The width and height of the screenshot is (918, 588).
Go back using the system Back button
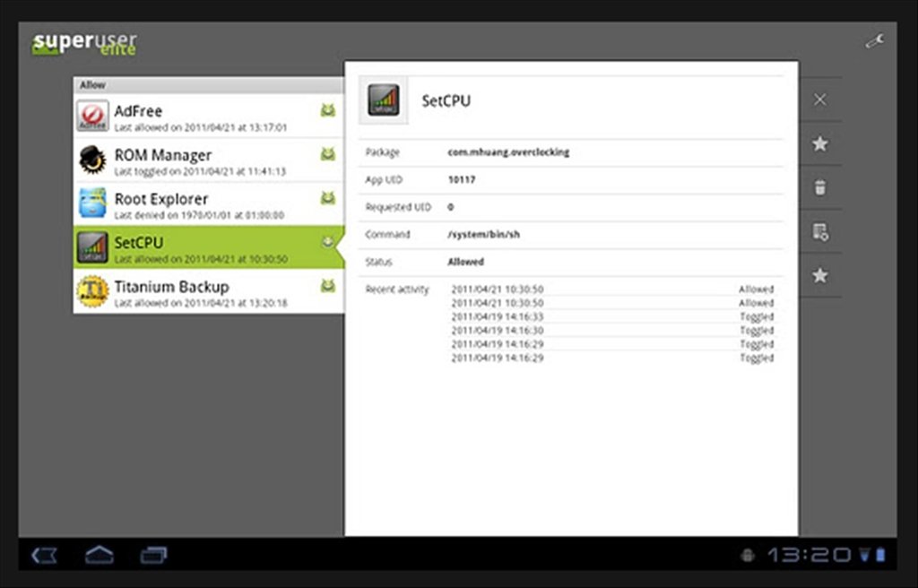[x=45, y=555]
